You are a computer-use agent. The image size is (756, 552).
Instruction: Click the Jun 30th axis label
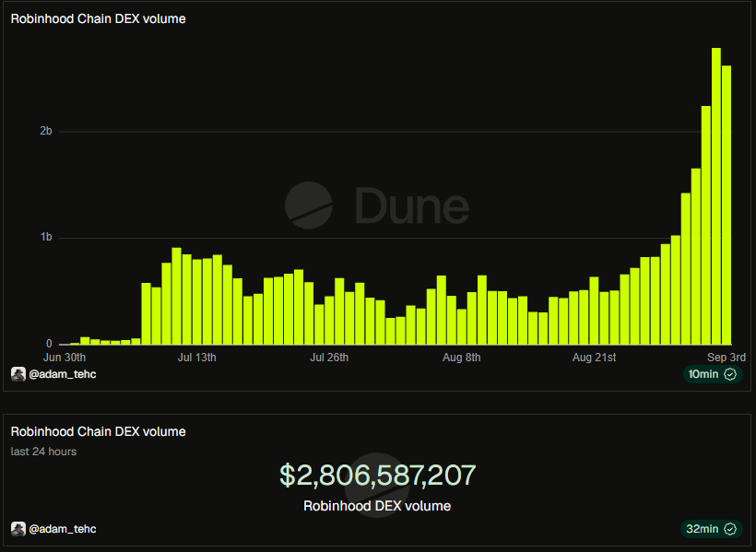coord(65,358)
